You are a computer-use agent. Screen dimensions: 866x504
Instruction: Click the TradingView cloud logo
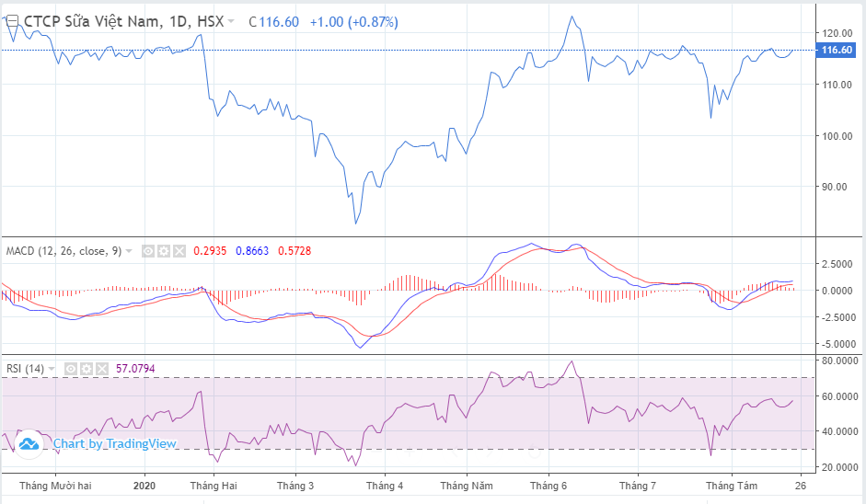click(x=29, y=444)
